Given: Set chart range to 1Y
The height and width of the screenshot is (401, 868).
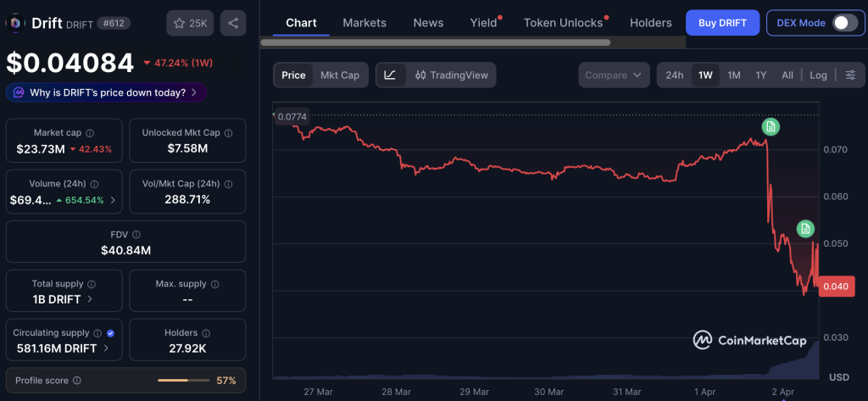Looking at the screenshot, I should [x=761, y=75].
